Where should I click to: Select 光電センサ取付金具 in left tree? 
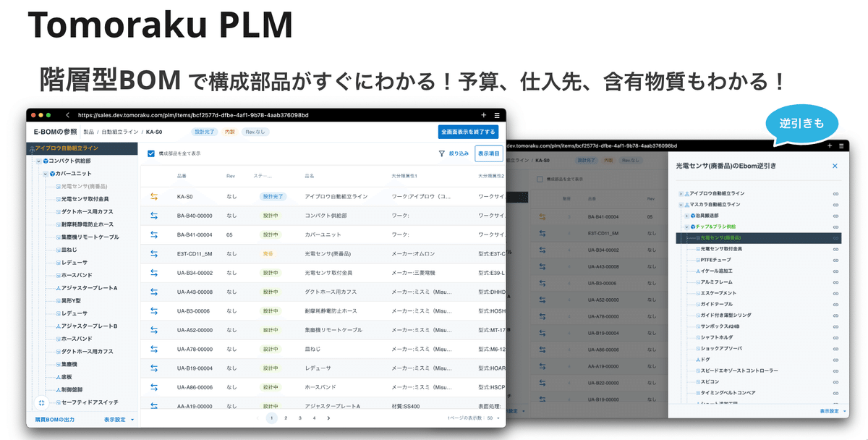(85, 199)
